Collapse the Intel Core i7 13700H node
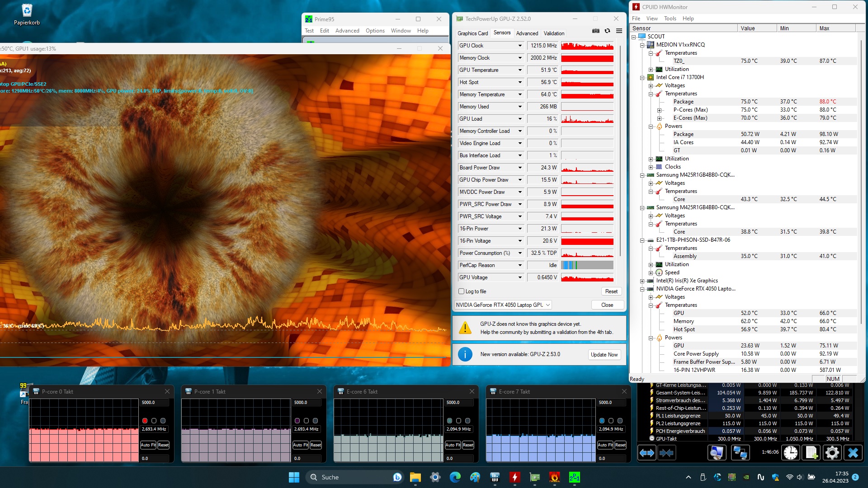Image resolution: width=868 pixels, height=488 pixels. pyautogui.click(x=642, y=77)
